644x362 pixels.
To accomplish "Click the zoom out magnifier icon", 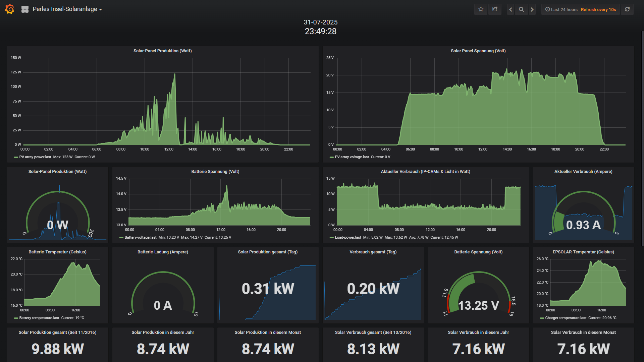I will pos(521,10).
